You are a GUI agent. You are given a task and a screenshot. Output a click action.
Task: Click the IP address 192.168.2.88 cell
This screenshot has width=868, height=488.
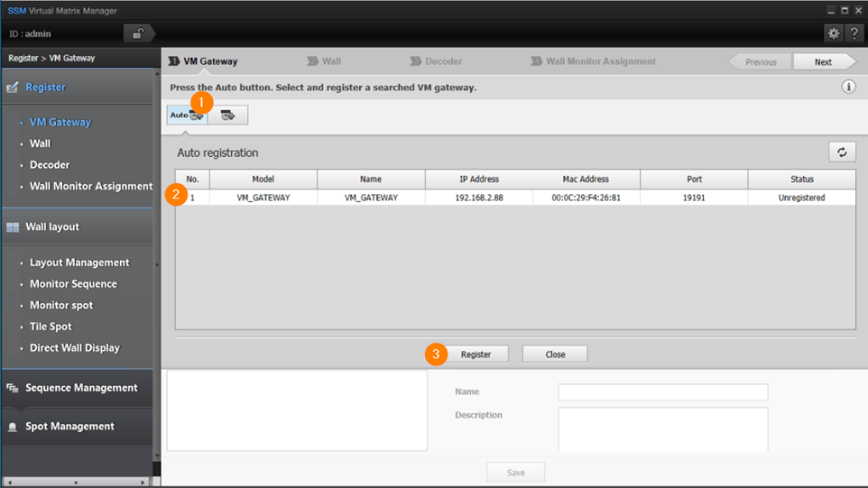pyautogui.click(x=479, y=198)
